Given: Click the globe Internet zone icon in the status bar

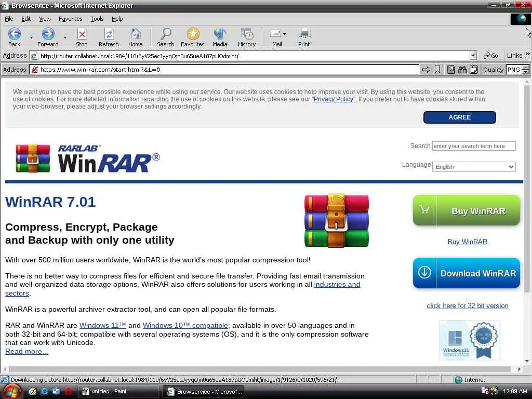Looking at the screenshot, I should point(458,380).
